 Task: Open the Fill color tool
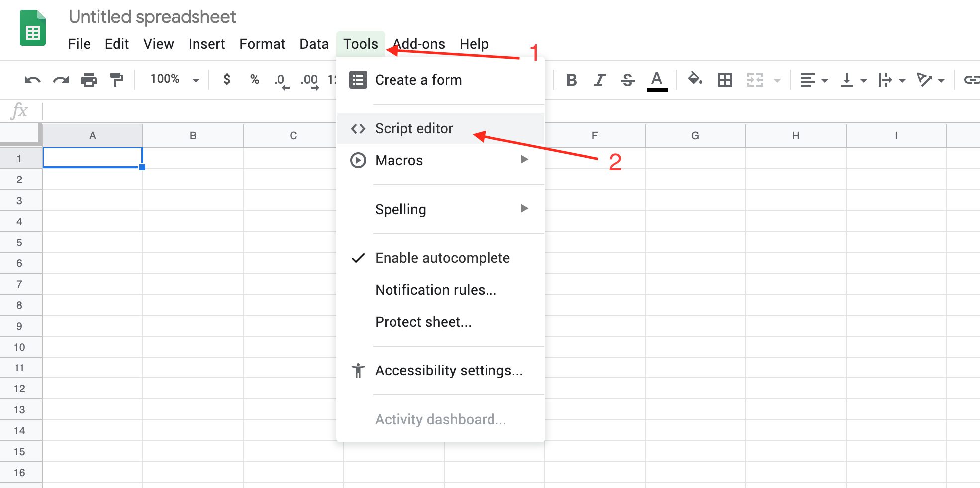(695, 79)
